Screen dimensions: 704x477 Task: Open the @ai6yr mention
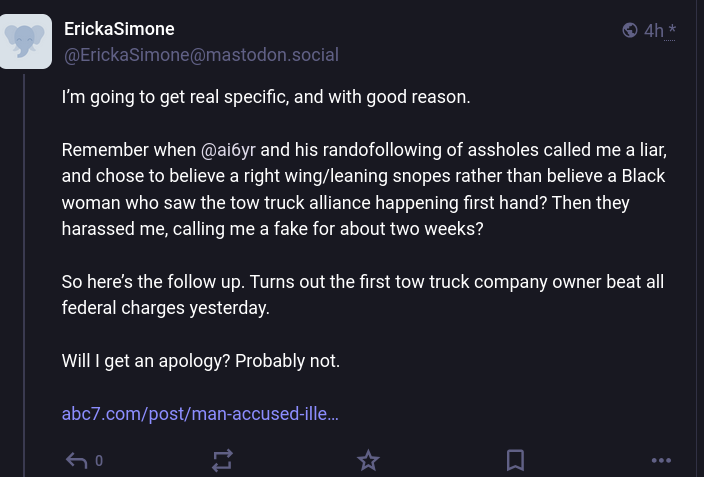click(228, 150)
